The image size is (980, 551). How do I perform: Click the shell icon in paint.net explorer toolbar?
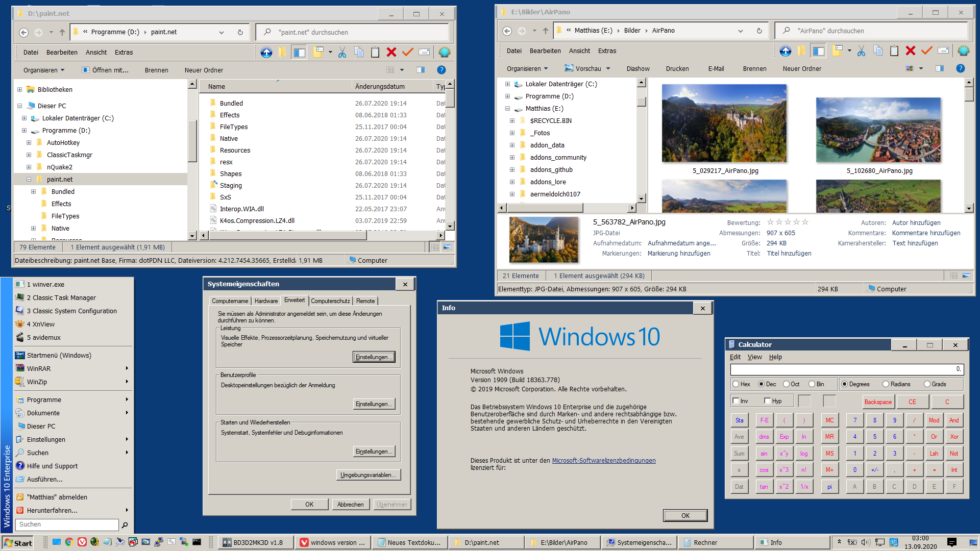445,52
